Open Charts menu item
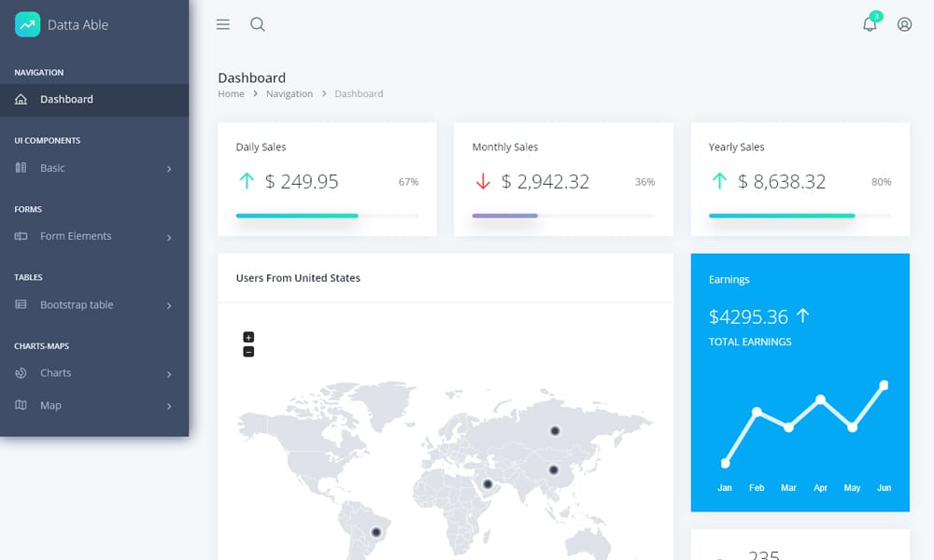The image size is (934, 560). (94, 373)
